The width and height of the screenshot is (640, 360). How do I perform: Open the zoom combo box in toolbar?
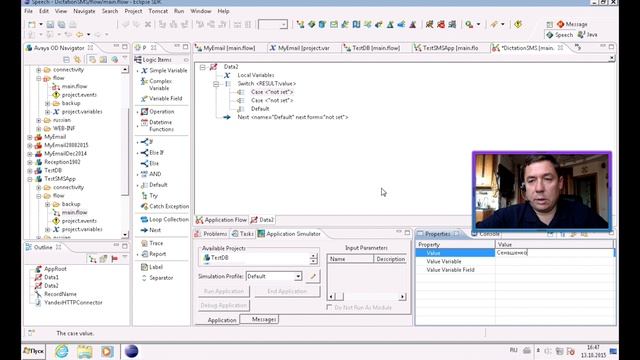[x=273, y=24]
